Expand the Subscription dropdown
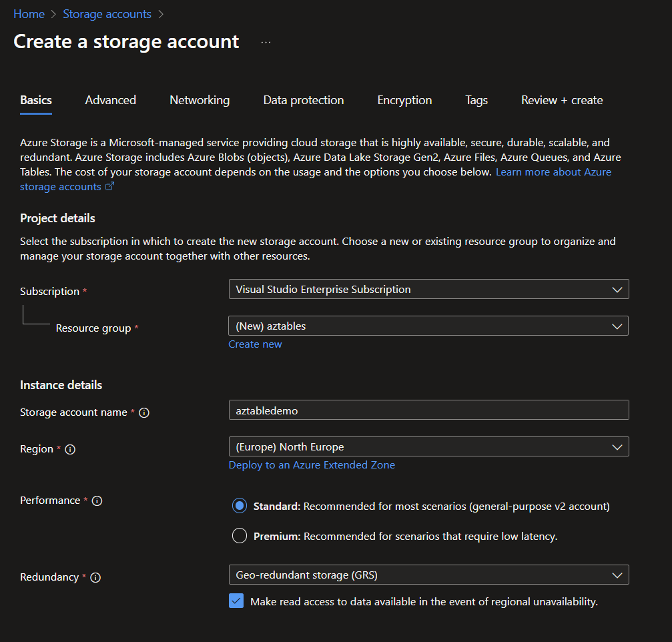Screen dimensions: 672x642 tap(428, 289)
